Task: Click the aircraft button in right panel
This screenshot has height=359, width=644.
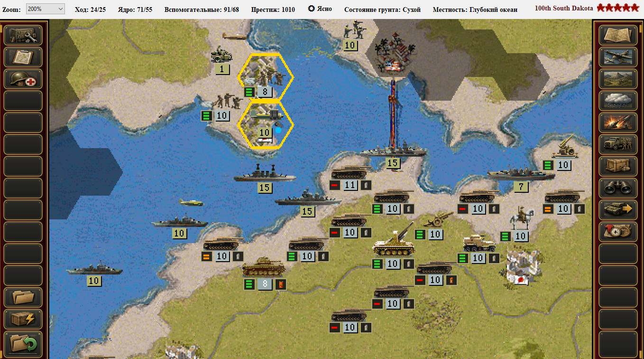Action: click(x=618, y=57)
